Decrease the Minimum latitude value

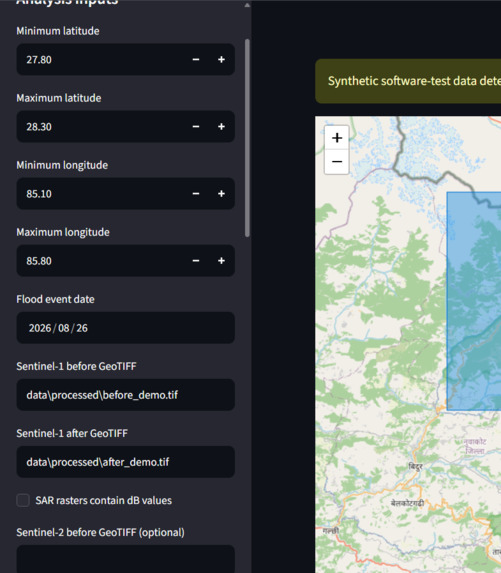pos(196,60)
